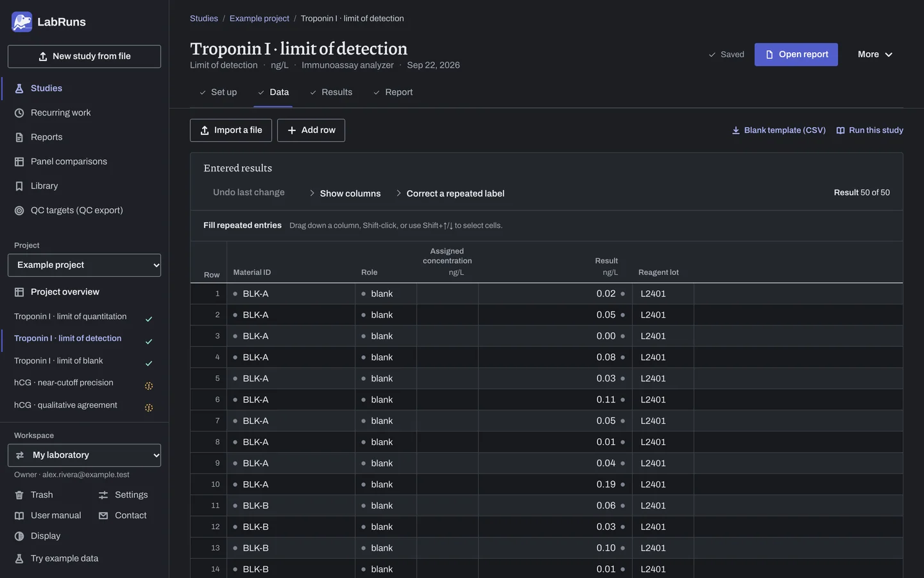Open the Library bookmark item

tap(85, 186)
